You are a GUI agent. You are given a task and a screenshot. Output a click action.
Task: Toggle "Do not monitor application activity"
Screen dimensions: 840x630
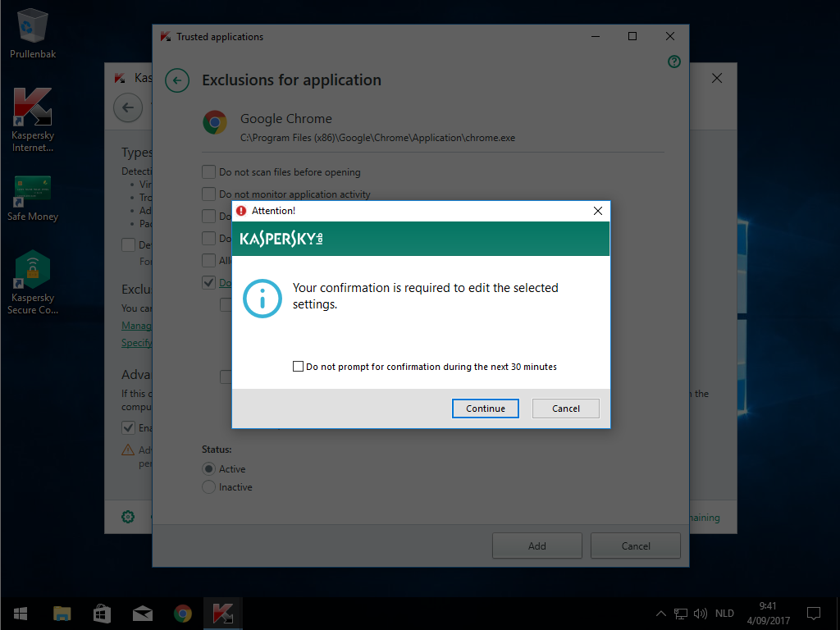pos(208,194)
